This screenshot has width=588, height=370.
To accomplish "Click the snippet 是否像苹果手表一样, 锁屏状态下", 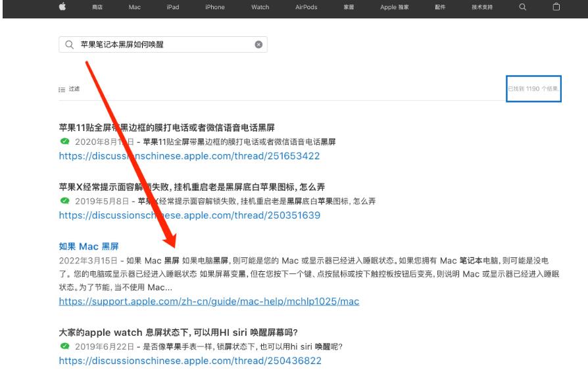I will point(242,346).
